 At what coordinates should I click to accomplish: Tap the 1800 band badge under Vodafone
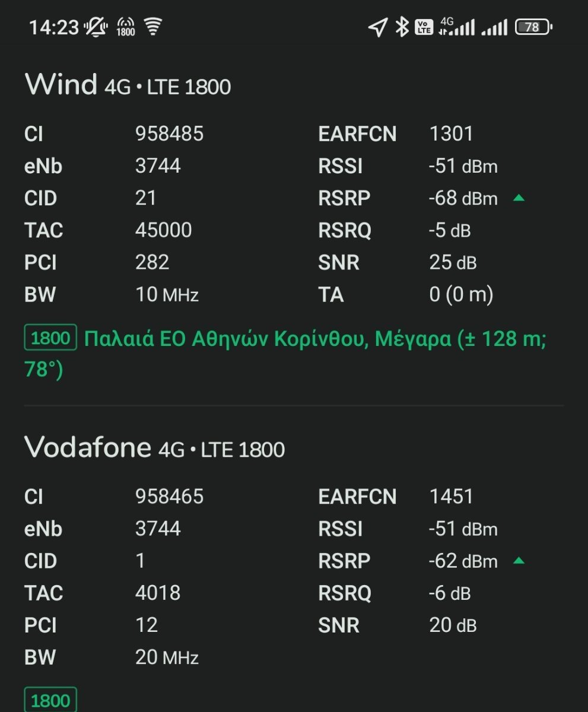click(50, 700)
